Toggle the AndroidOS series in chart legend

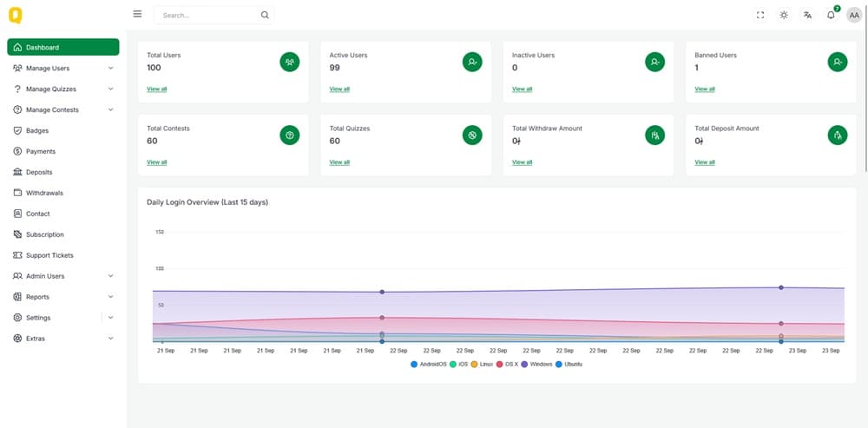[429, 364]
